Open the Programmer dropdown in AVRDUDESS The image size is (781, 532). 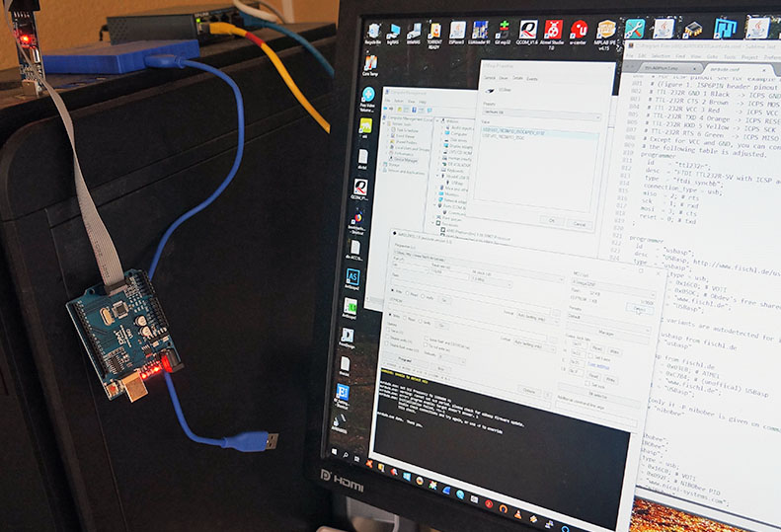click(478, 266)
